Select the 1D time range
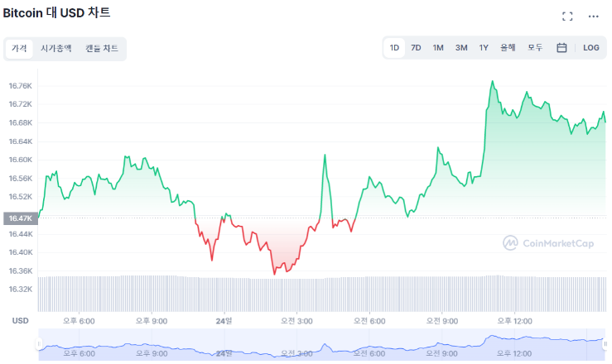This screenshot has width=612, height=364. [x=394, y=48]
